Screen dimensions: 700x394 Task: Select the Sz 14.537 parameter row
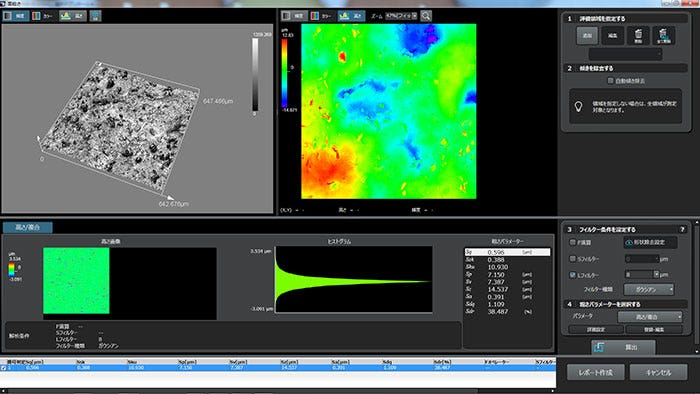coord(507,289)
